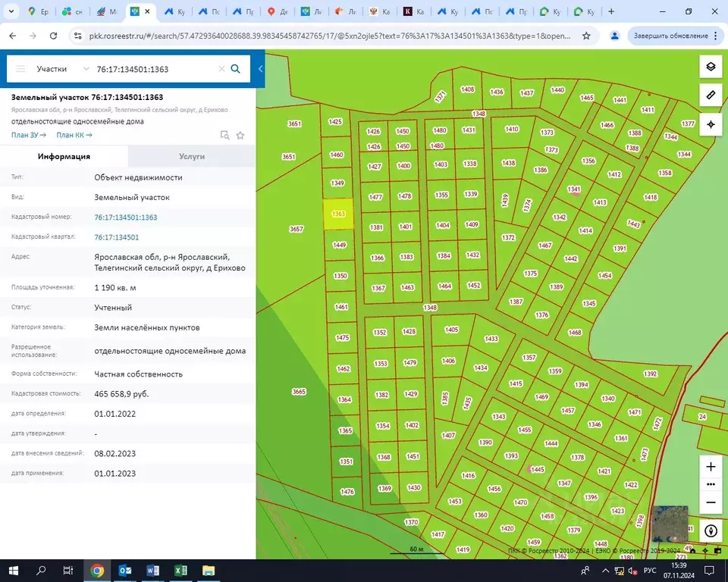Select the measurement ruler tool
Screen dimensions: 728x582
711,95
